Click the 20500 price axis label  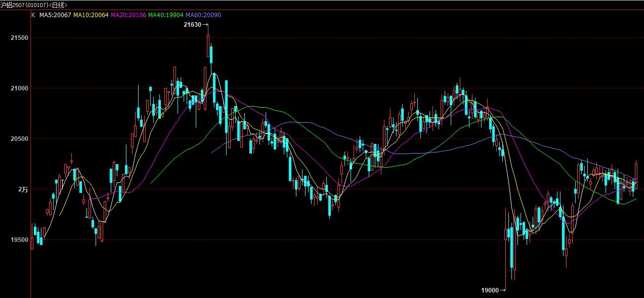coord(19,139)
